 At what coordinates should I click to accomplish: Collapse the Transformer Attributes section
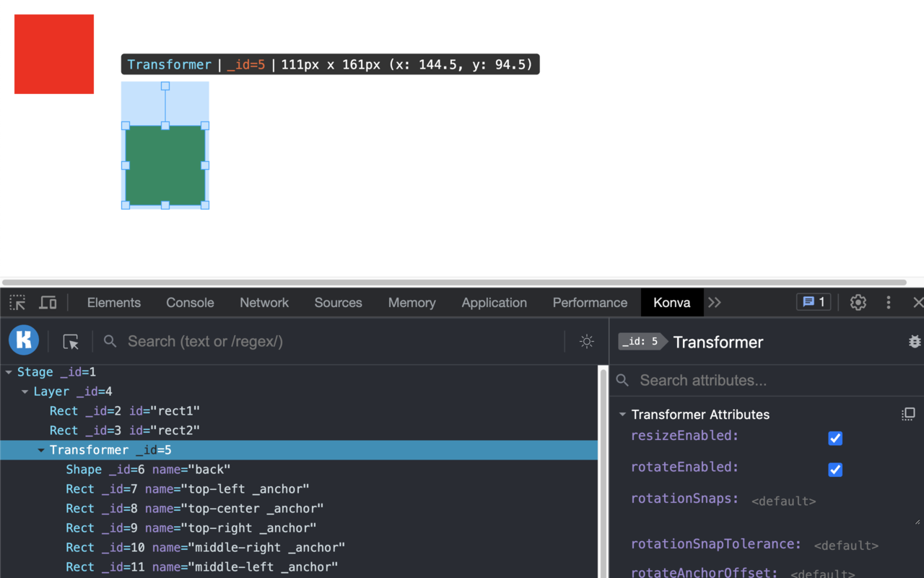tap(622, 414)
